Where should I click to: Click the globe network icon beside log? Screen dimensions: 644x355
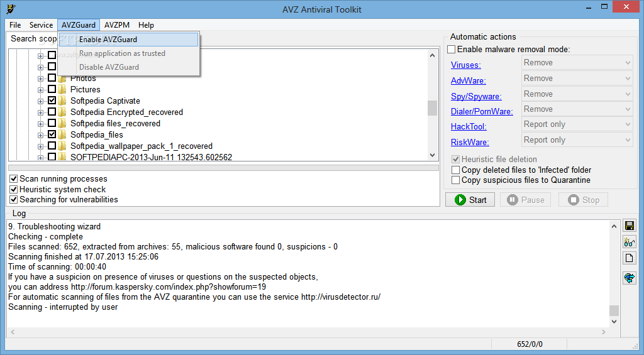pyautogui.click(x=629, y=278)
